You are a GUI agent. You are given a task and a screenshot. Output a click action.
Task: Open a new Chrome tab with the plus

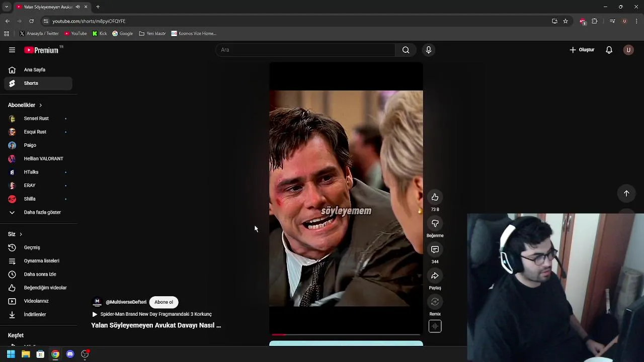98,7
